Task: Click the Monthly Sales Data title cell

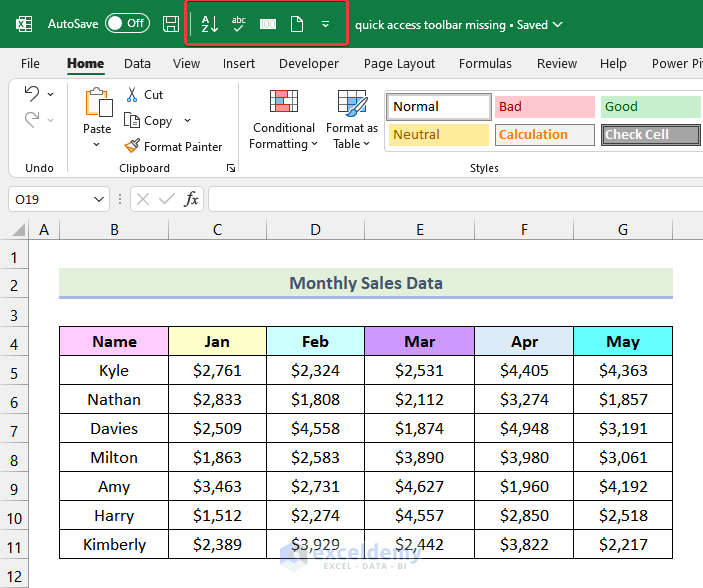Action: pyautogui.click(x=366, y=283)
